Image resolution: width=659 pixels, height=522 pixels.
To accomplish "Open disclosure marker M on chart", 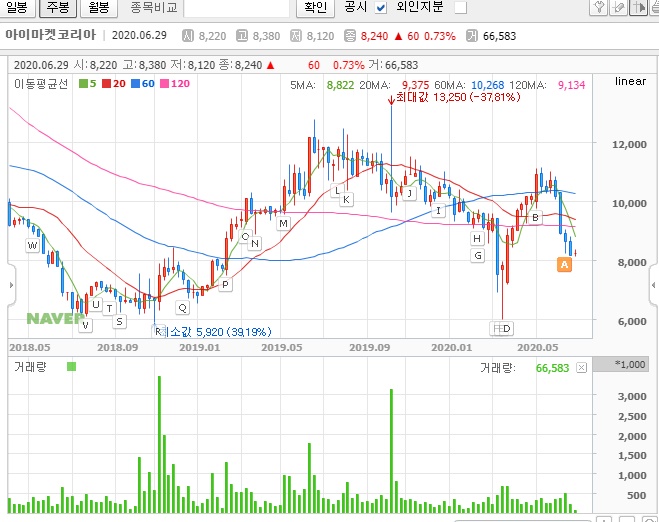I will [283, 224].
